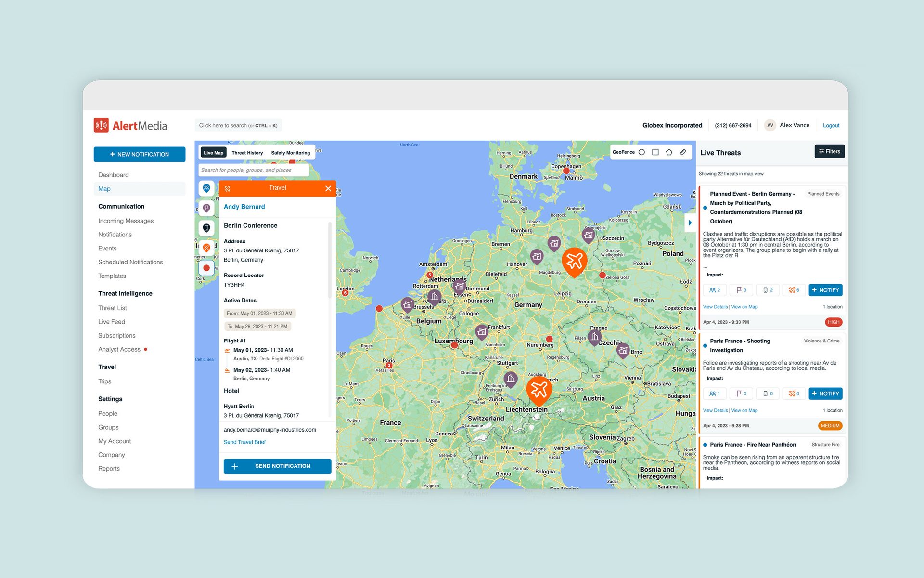Select the GeoFence polygon draw tool
Screen dimensions: 924x578
point(669,152)
